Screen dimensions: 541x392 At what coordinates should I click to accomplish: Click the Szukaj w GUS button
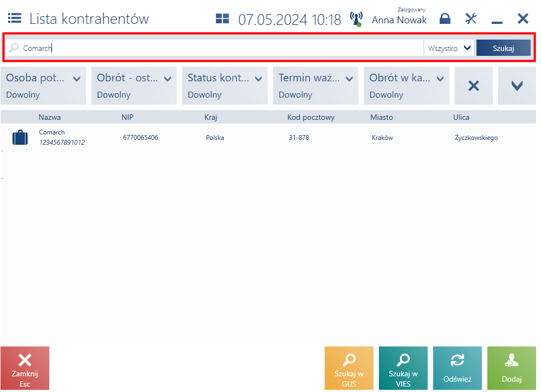(x=349, y=368)
